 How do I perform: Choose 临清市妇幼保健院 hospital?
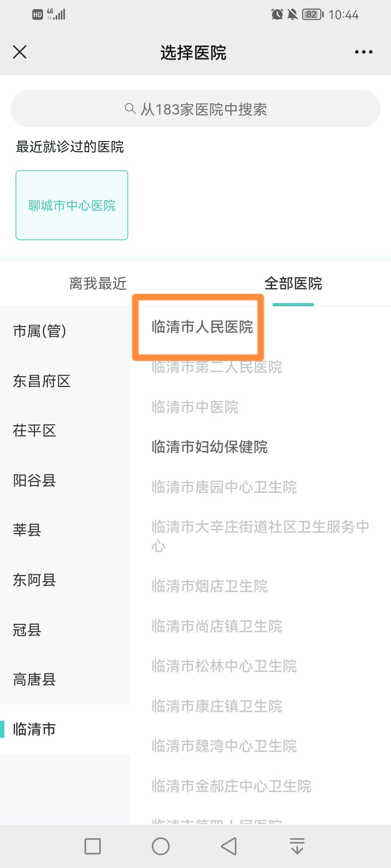coord(210,447)
